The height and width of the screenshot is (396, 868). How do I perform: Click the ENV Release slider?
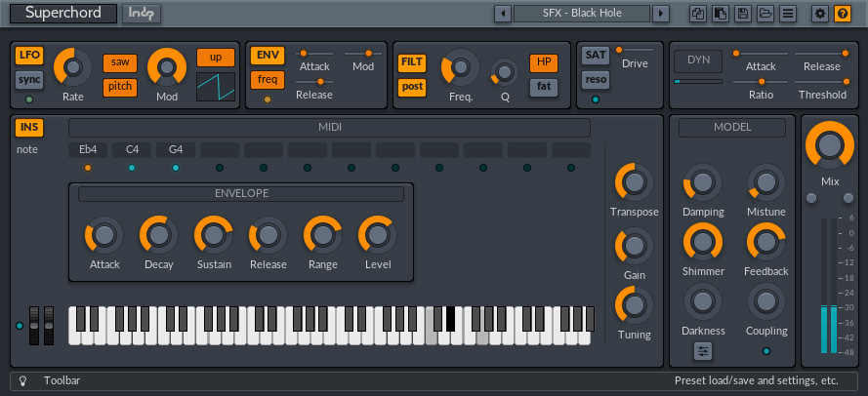tap(314, 81)
